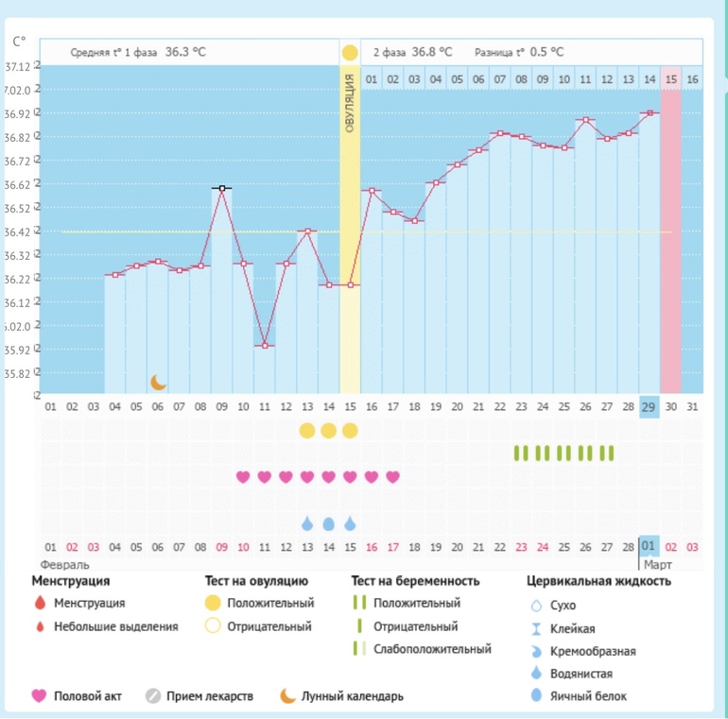
Task: Click pregnancy test marker on February 23
Action: click(519, 454)
